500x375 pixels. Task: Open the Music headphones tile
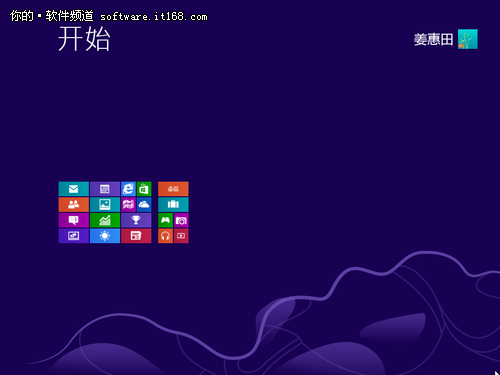click(x=165, y=236)
